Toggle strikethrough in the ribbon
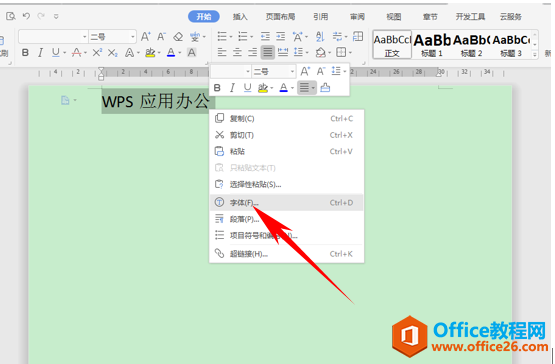The height and width of the screenshot is (364, 555). tap(76, 53)
